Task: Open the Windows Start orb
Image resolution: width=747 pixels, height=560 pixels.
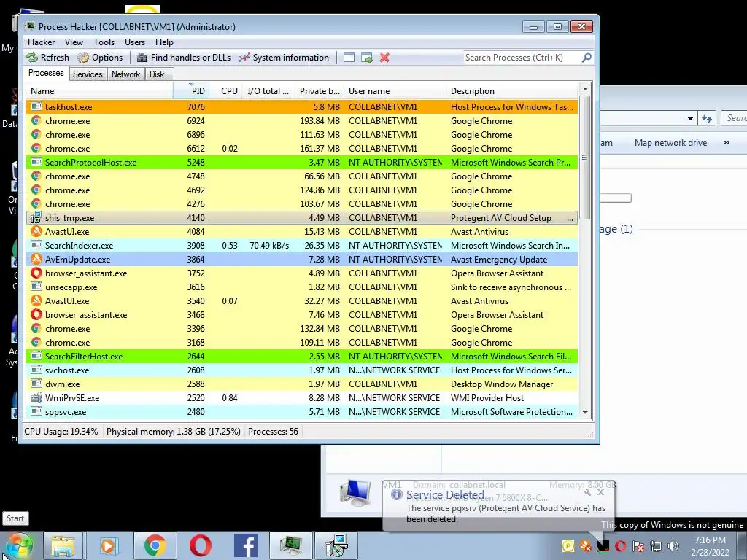Action: coord(19,545)
